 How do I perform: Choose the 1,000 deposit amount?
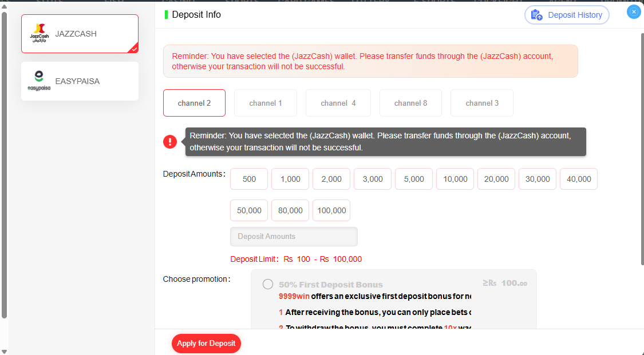coord(290,179)
